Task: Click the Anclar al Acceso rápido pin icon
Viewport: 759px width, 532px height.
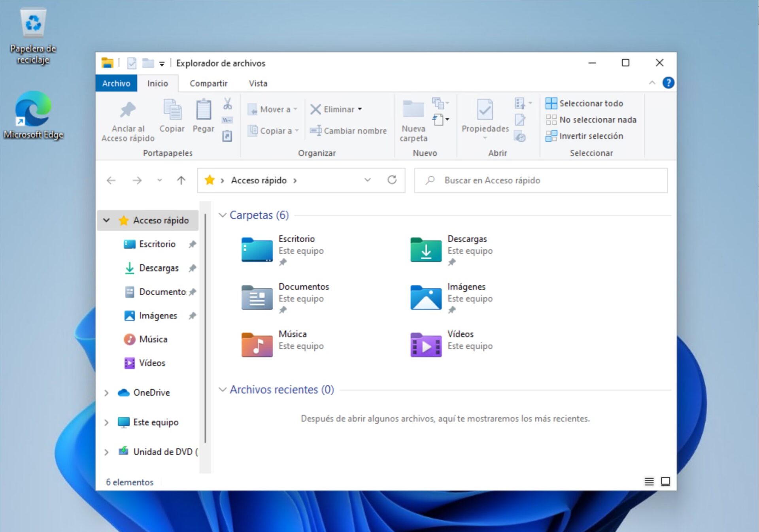Action: pos(127,111)
